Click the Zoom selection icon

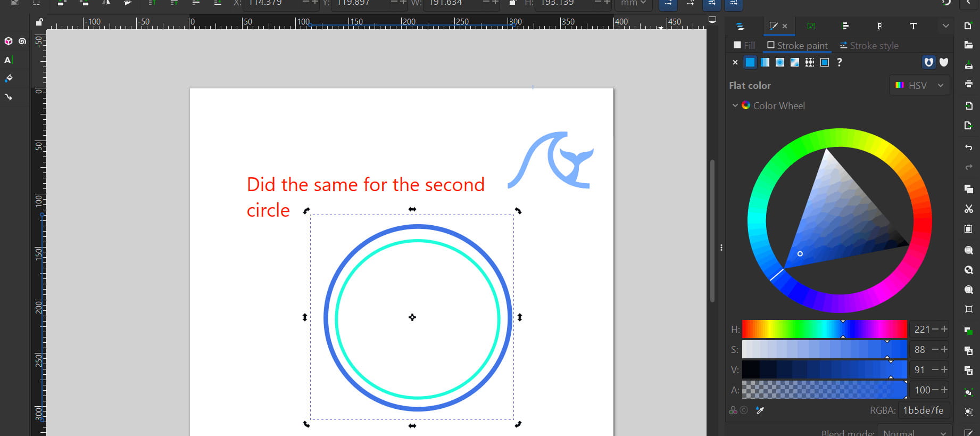tap(968, 250)
